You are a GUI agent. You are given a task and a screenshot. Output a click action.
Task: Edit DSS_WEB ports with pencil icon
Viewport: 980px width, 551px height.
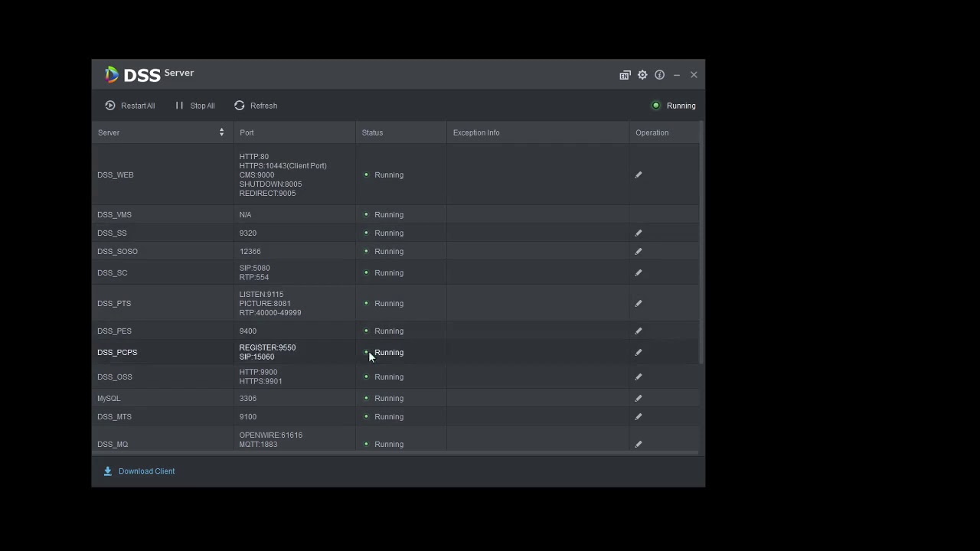point(639,175)
